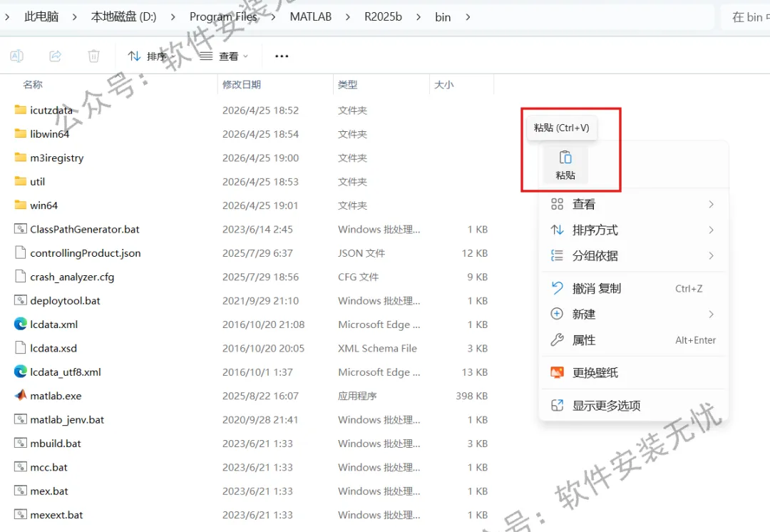
Task: Expand chevron after MATLAB in address bar
Action: click(348, 17)
